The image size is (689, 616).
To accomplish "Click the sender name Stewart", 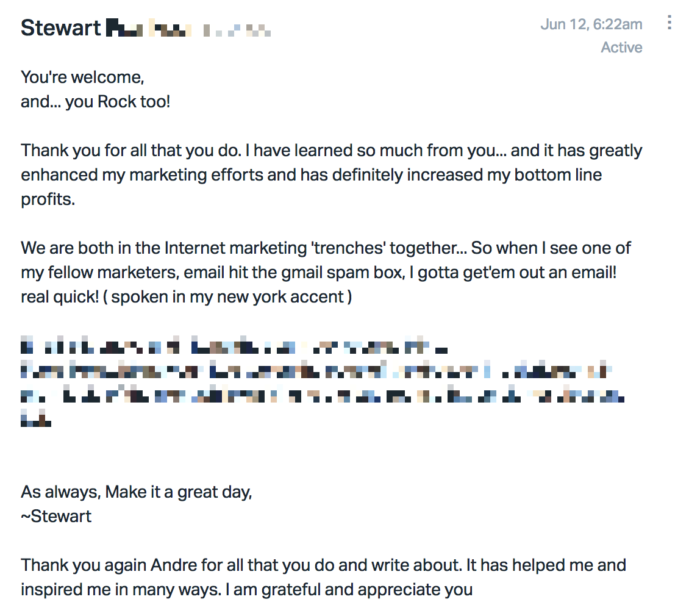I will pos(60,27).
